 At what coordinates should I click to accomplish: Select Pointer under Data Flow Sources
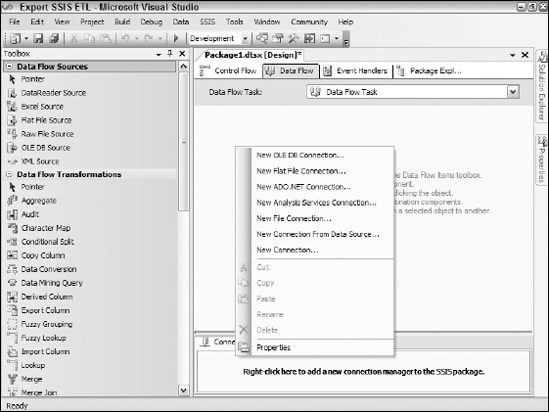coord(26,79)
